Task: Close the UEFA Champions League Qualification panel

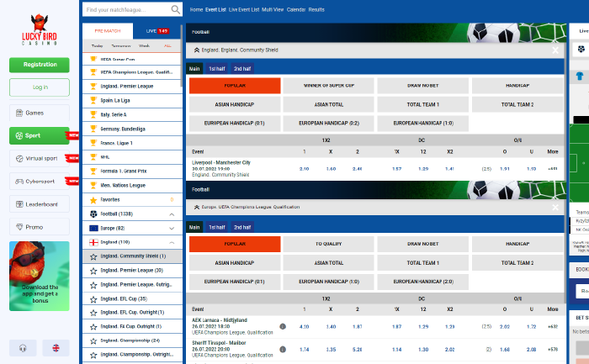Action: tap(555, 207)
